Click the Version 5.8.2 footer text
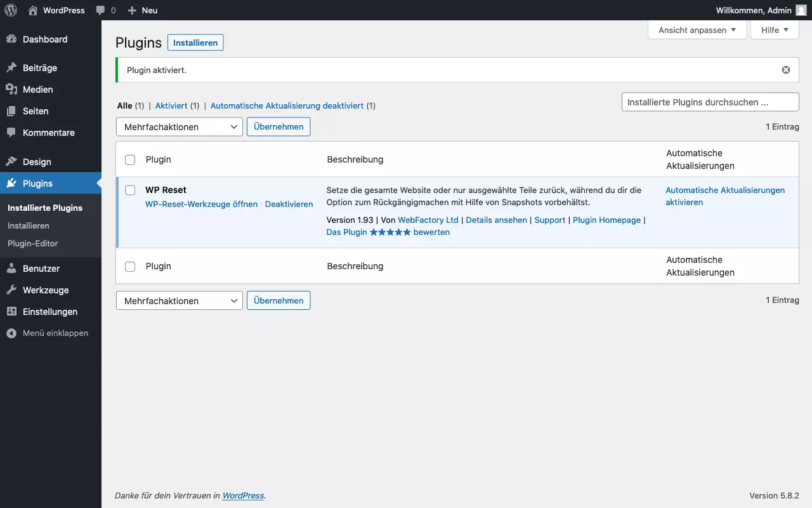 pos(774,496)
